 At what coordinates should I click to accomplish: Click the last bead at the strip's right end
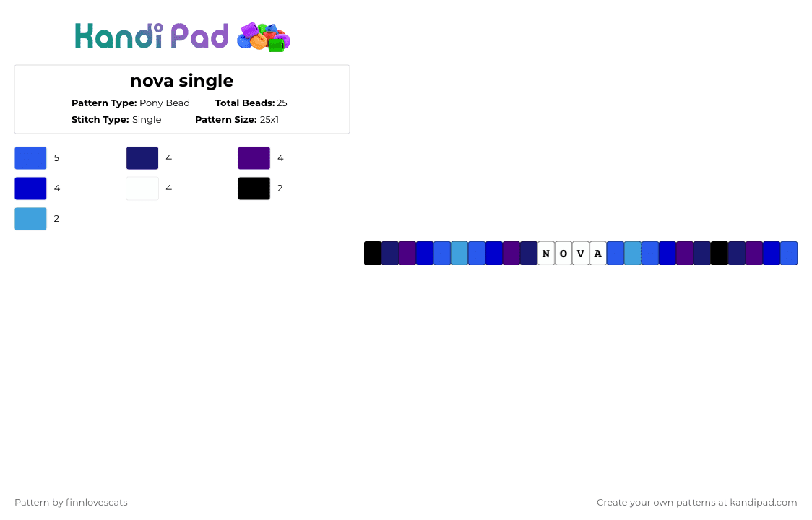(789, 253)
